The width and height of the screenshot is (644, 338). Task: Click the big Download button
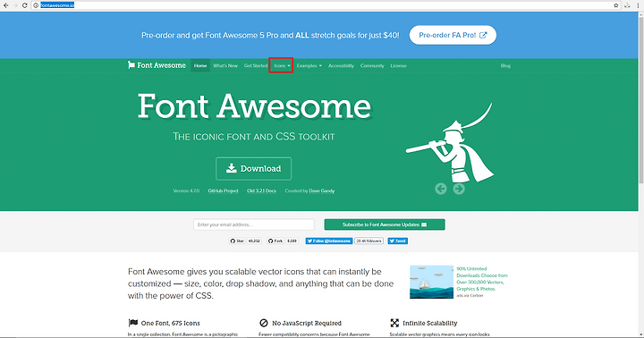coord(254,169)
